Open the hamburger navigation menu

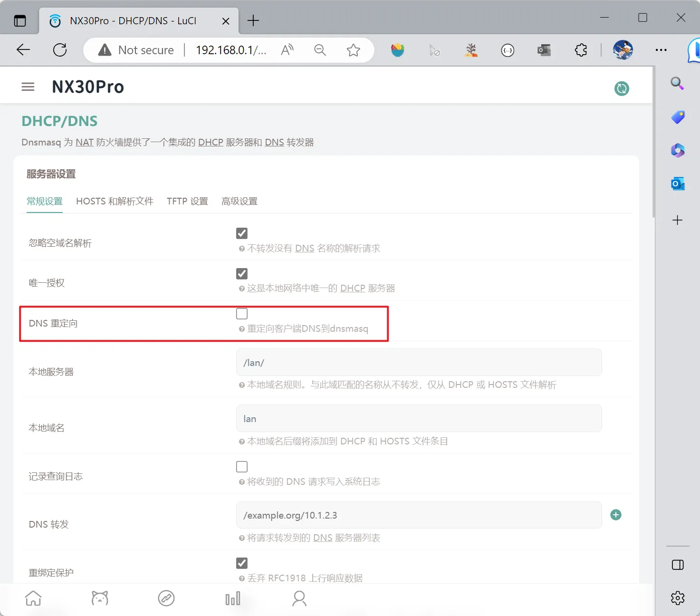(28, 87)
